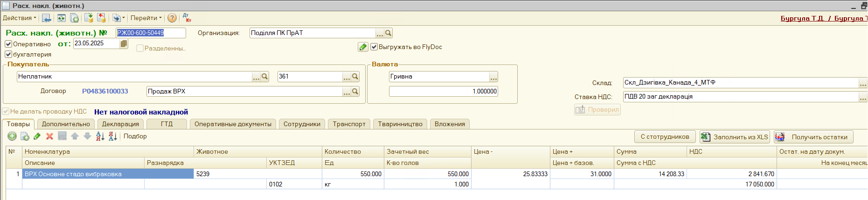Open the calendar picker beside the date
868x200 pixels.
pyautogui.click(x=124, y=43)
